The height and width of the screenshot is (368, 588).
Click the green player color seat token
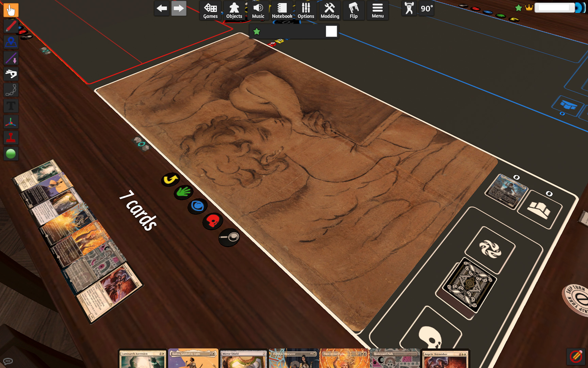point(501,16)
